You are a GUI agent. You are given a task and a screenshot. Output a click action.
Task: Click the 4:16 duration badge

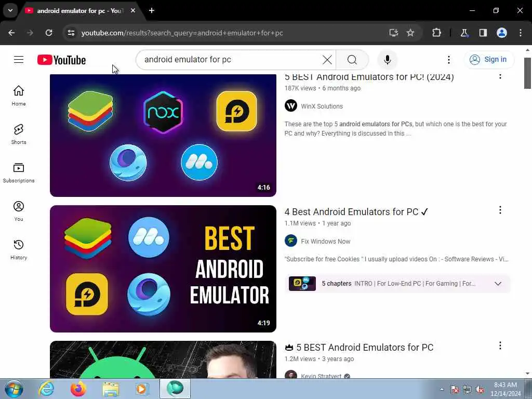263,188
